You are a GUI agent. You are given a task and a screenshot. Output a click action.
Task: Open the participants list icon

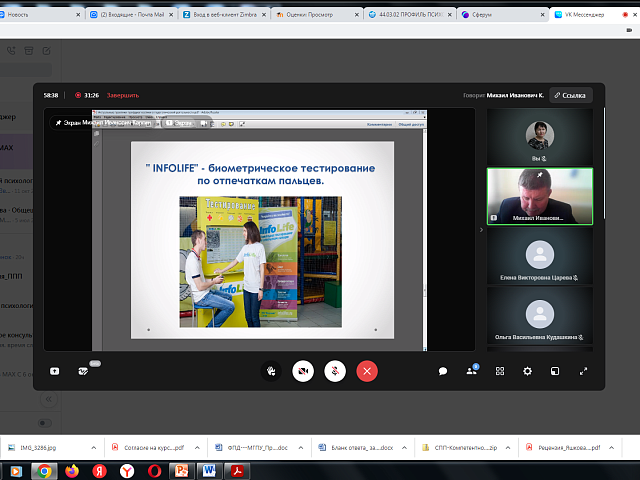[471, 371]
